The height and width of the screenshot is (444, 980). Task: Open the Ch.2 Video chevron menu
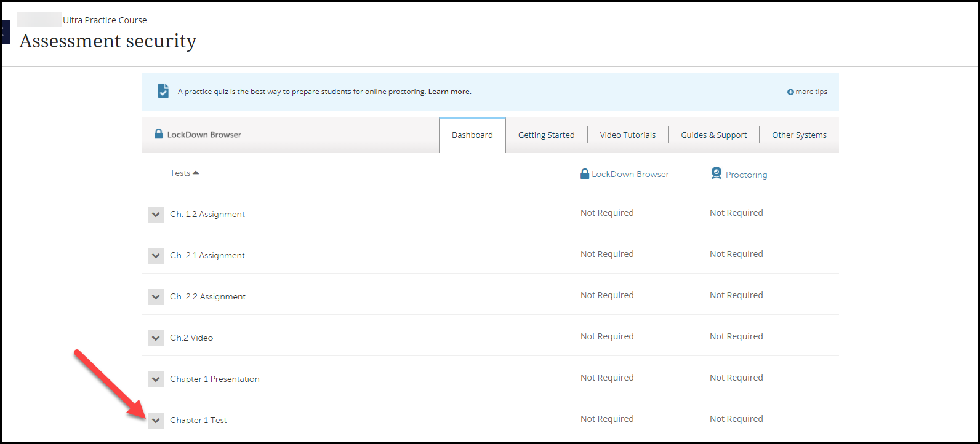point(156,338)
